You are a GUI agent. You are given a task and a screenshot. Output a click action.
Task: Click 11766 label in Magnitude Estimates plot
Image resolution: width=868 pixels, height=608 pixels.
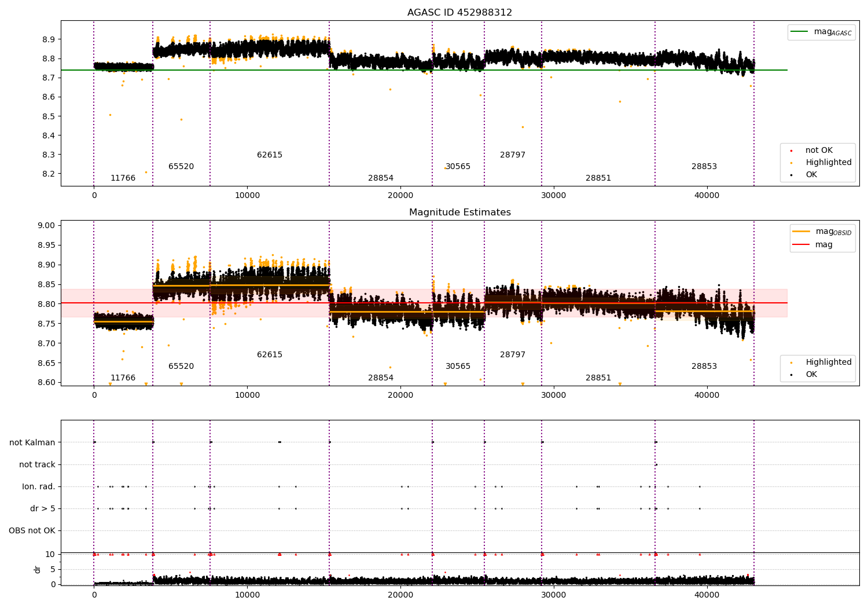(123, 378)
